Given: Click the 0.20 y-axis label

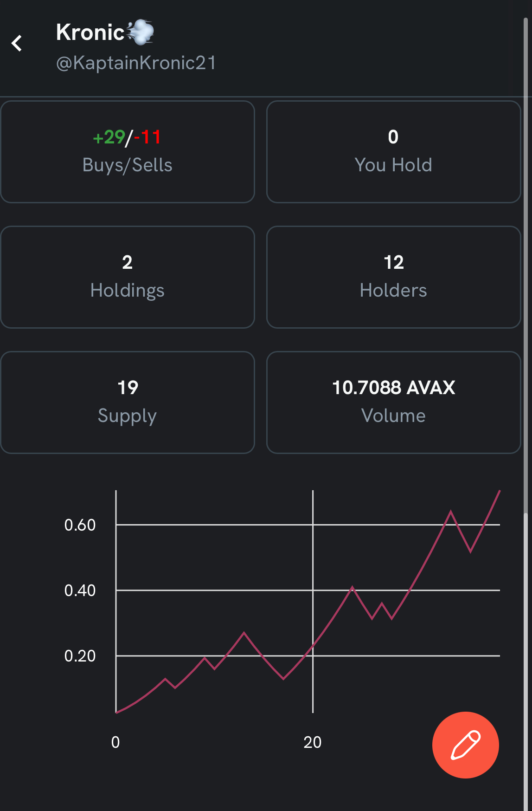Looking at the screenshot, I should [80, 656].
